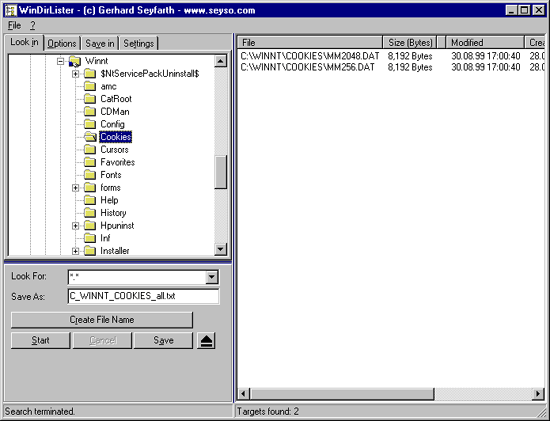This screenshot has width=550, height=421.
Task: Click the Create File Name button
Action: 102,320
